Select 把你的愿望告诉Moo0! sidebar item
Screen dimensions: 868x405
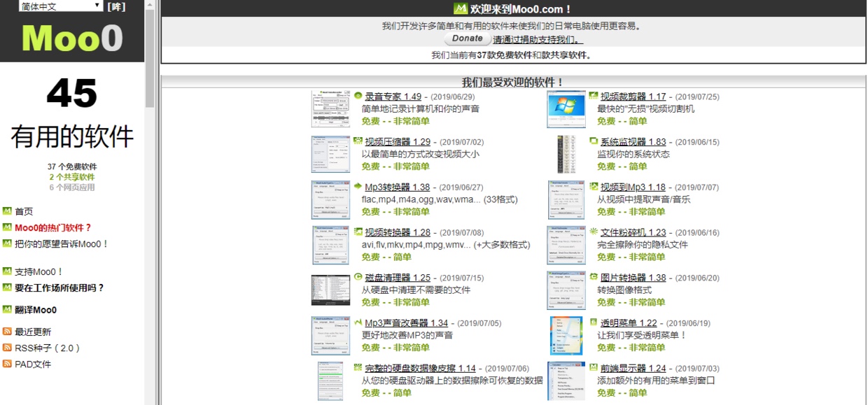click(x=62, y=243)
